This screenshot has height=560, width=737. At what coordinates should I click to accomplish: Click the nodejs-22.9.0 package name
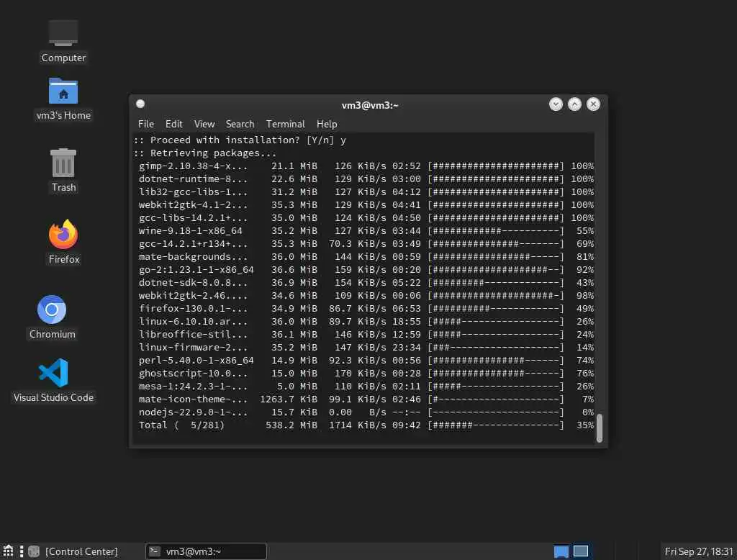point(193,412)
